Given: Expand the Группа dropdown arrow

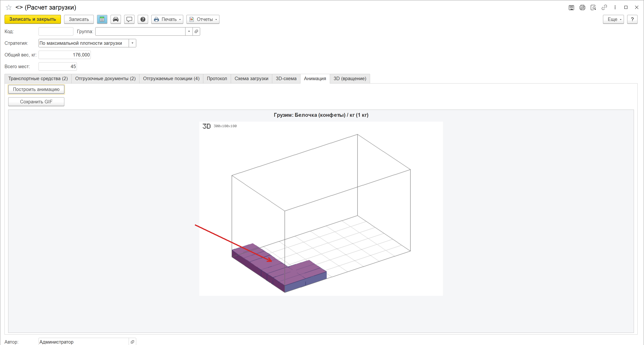Looking at the screenshot, I should [189, 32].
